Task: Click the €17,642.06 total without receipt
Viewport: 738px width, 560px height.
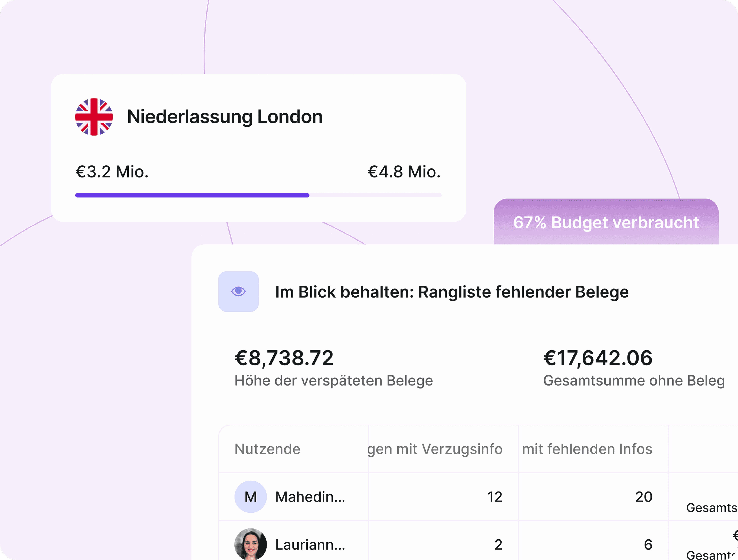Action: coord(598,358)
